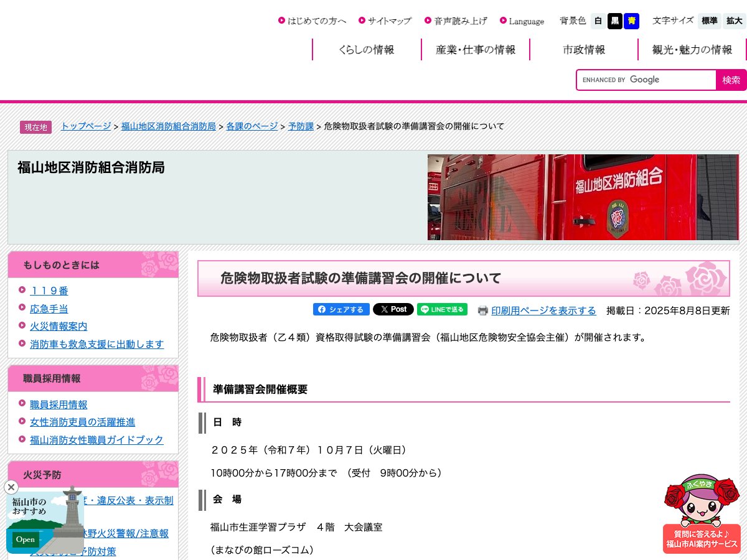
Task: Click the LINEで送る button
Action: click(442, 309)
